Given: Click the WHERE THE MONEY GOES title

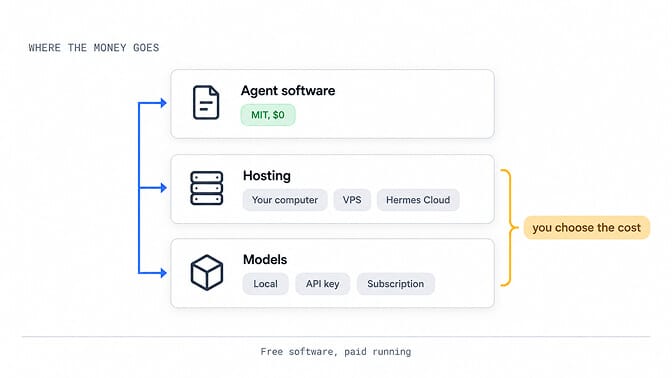Looking at the screenshot, I should coord(94,48).
